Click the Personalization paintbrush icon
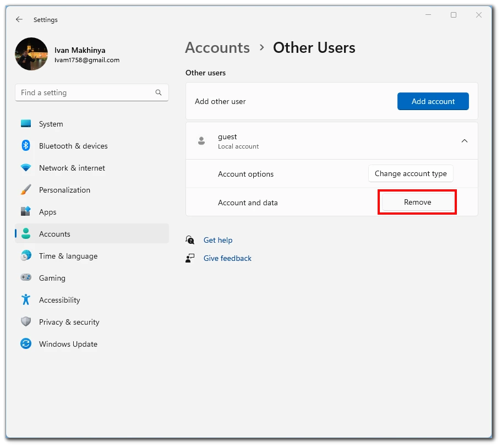The width and height of the screenshot is (502, 448). [x=26, y=190]
